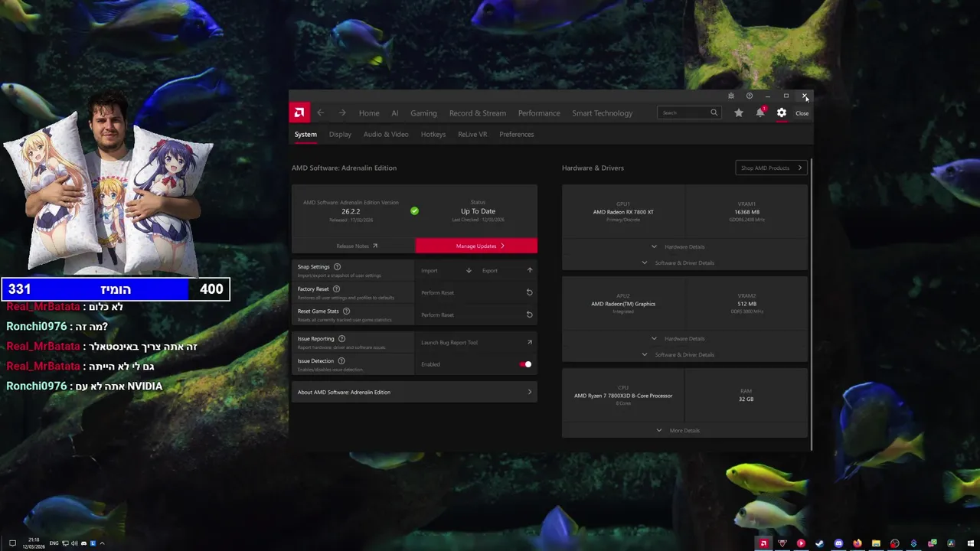980x551 pixels.
Task: Click the magnifier search icon
Action: point(714,112)
